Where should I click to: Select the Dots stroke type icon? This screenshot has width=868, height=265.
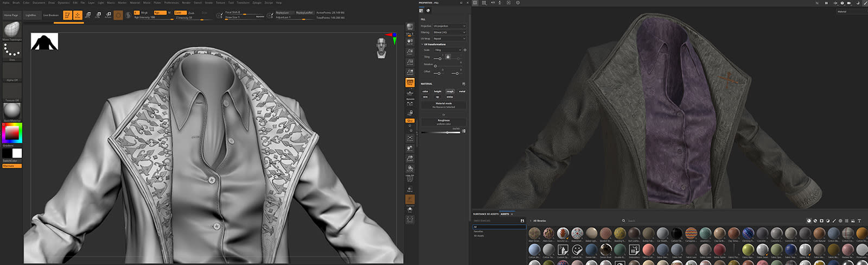(12, 51)
